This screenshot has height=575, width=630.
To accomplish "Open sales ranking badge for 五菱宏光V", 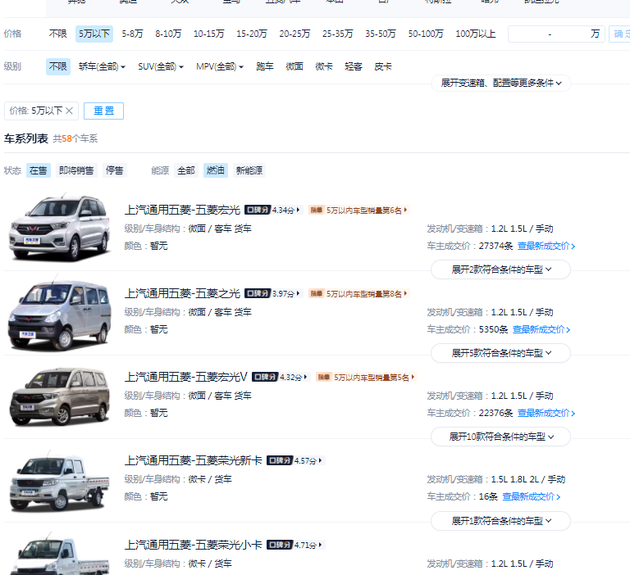I will point(366,377).
